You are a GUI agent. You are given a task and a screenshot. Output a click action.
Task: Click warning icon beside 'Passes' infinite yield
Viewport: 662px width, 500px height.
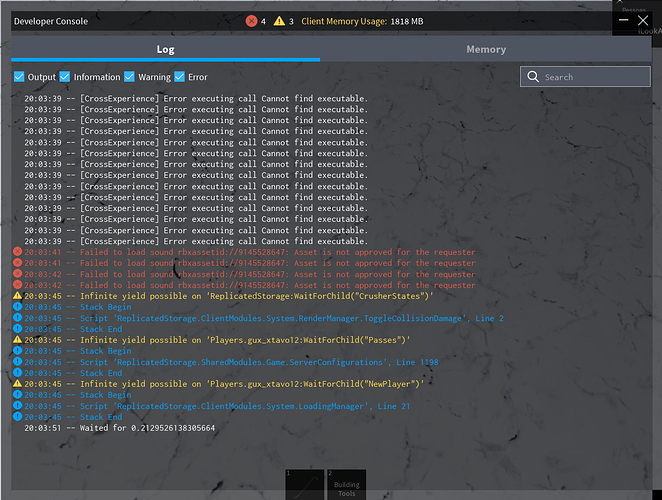point(17,340)
